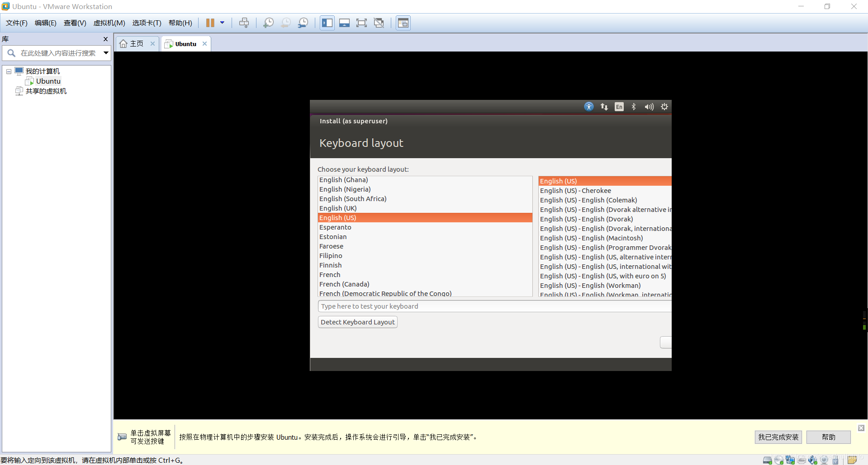868x465 pixels.
Task: Click the CD/DVD drive status bar icon
Action: click(779, 460)
